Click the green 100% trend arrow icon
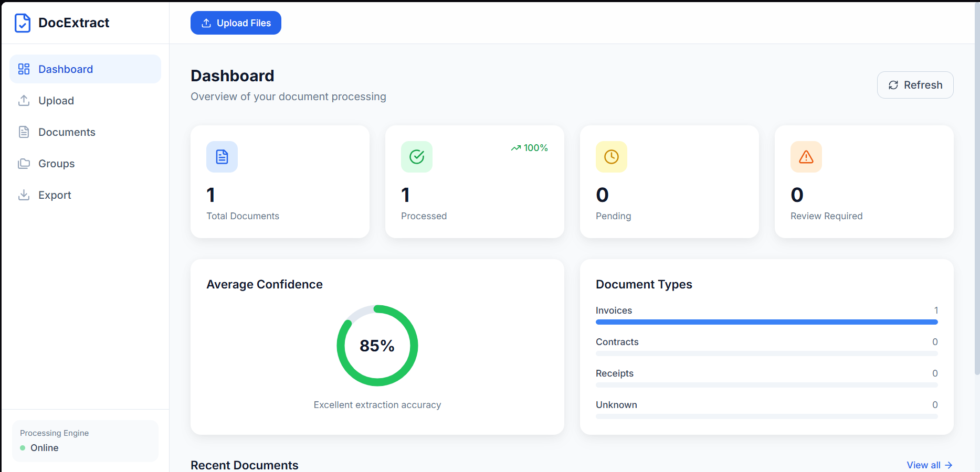Viewport: 980px width, 472px height. pos(516,148)
